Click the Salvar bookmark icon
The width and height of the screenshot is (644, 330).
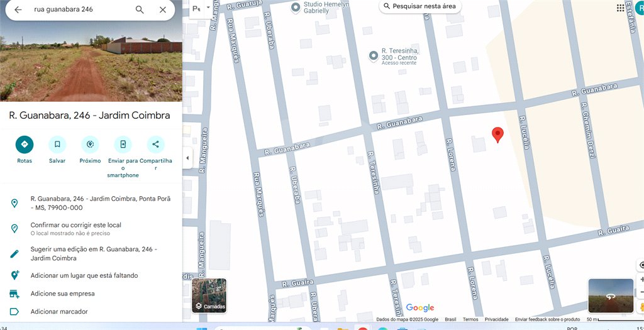[x=57, y=145]
